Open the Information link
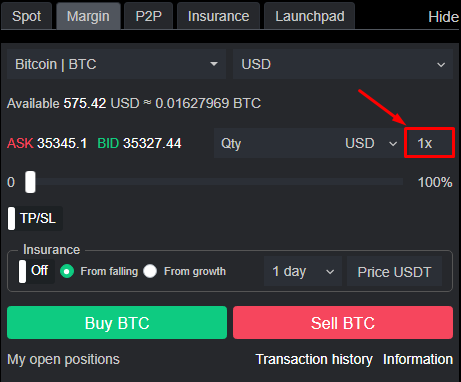 coord(418,359)
